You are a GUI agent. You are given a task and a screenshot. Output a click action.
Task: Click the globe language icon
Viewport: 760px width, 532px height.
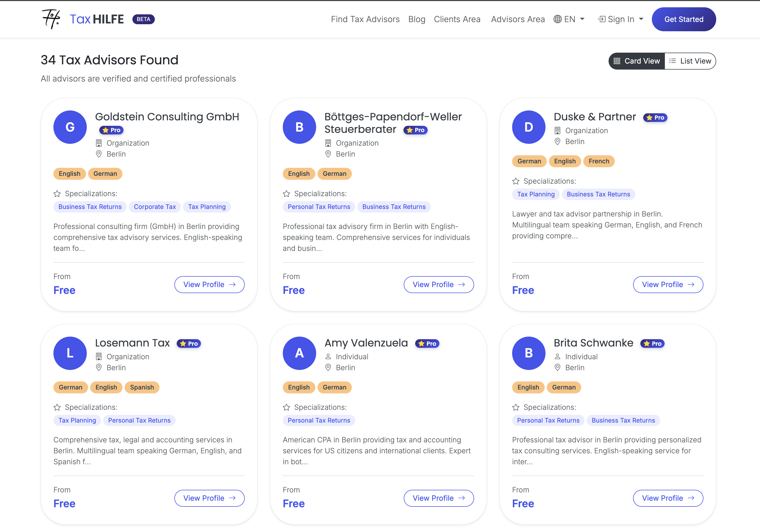pyautogui.click(x=557, y=19)
